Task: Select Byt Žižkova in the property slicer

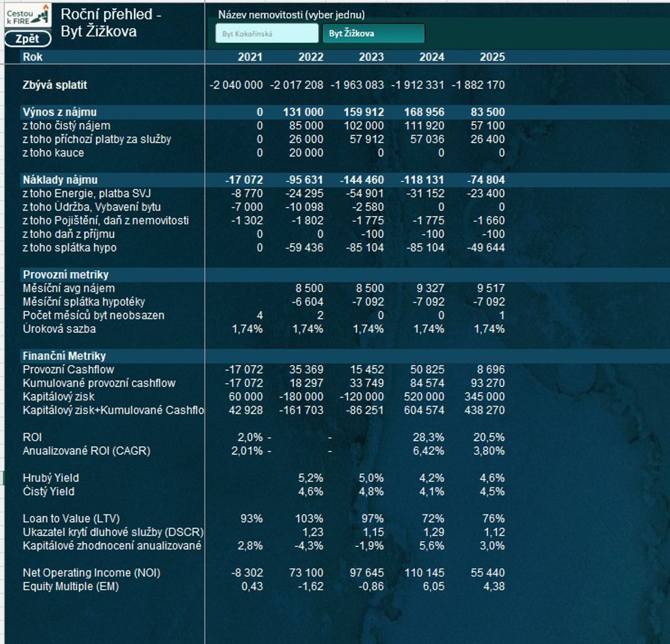Action: click(x=373, y=34)
